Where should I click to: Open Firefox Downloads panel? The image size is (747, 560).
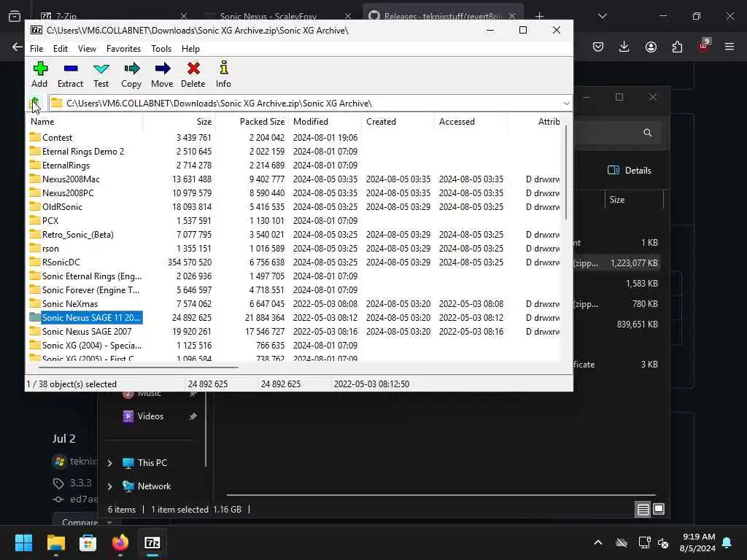pos(624,47)
